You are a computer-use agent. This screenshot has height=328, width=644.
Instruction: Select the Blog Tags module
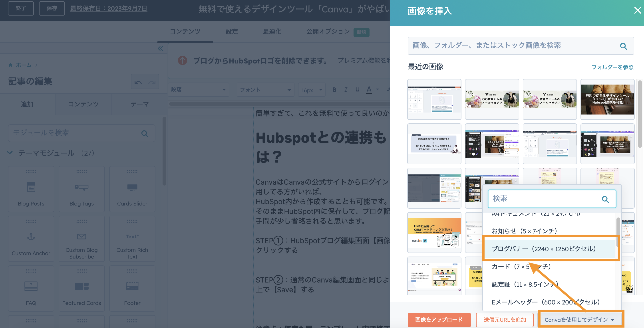pos(81,189)
